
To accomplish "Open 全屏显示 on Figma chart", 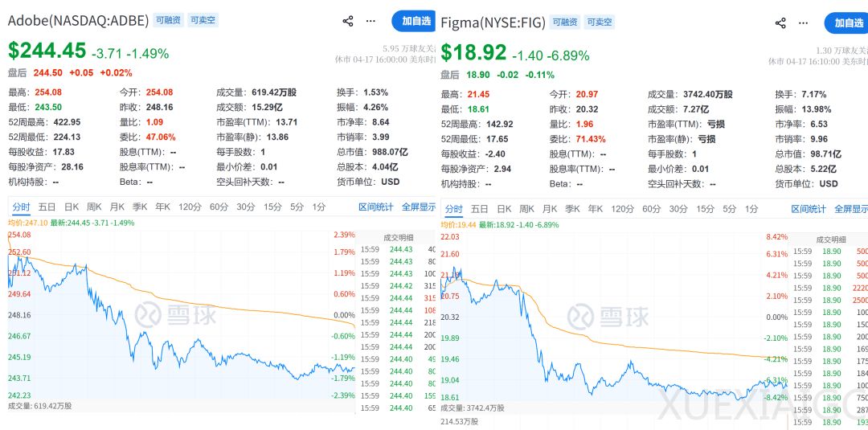I will (x=851, y=209).
